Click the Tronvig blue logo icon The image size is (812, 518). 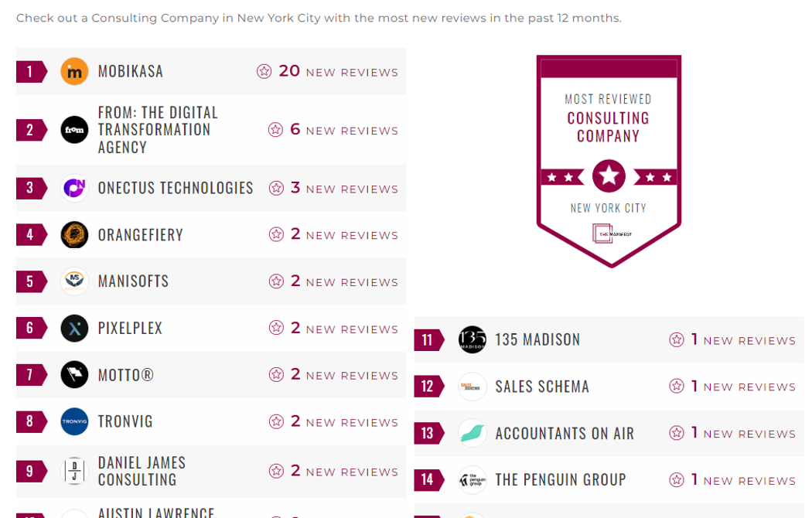(x=75, y=422)
